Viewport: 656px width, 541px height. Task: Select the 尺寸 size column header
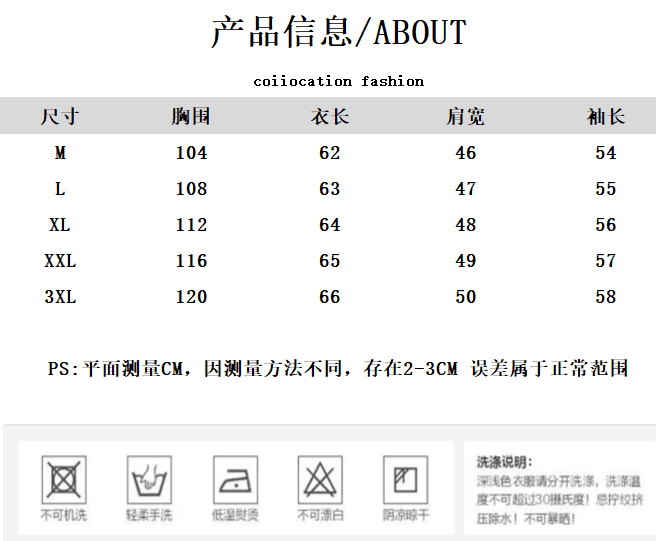(59, 116)
